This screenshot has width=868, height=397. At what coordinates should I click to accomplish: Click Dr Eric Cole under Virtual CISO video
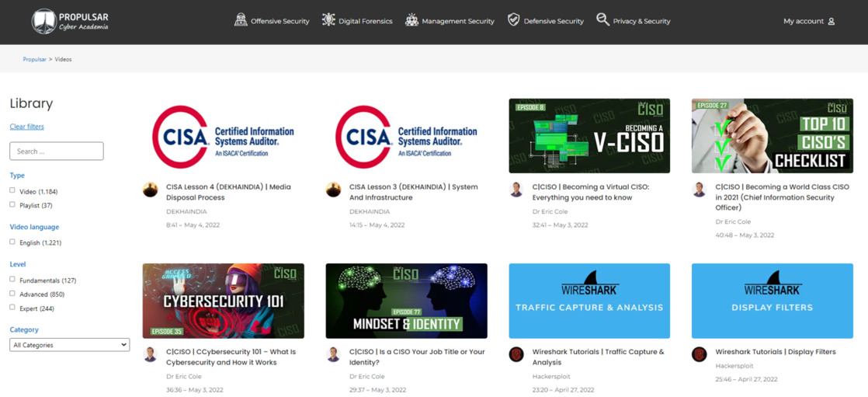(550, 211)
